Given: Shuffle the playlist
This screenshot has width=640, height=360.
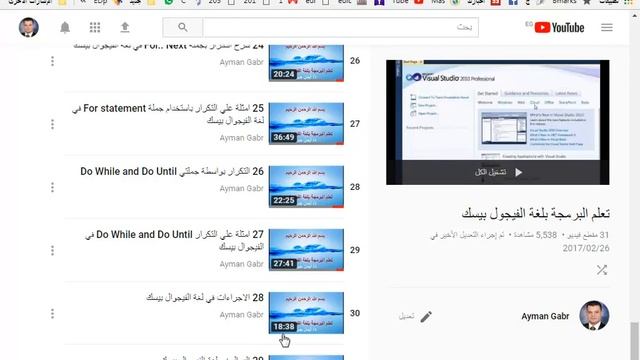Looking at the screenshot, I should 602,270.
